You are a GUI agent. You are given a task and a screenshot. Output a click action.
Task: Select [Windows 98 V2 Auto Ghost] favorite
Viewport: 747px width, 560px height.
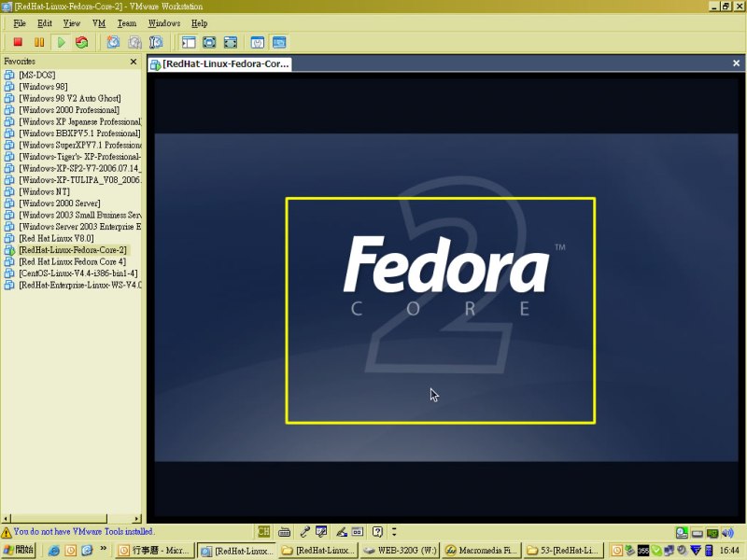[69, 98]
